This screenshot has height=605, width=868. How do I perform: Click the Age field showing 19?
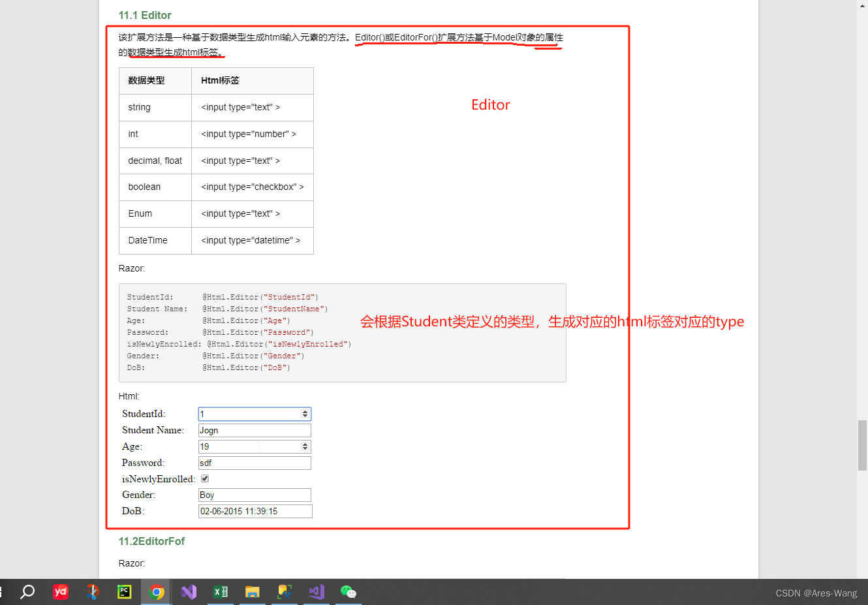tap(255, 446)
